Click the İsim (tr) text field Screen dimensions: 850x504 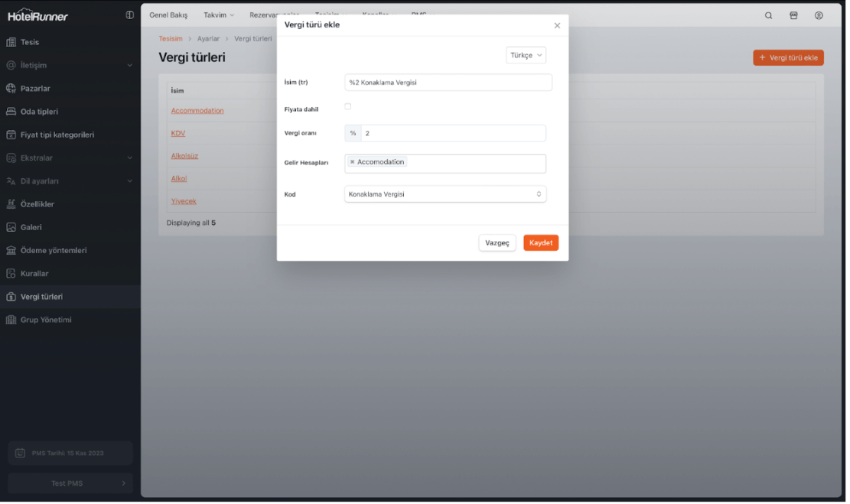point(448,83)
